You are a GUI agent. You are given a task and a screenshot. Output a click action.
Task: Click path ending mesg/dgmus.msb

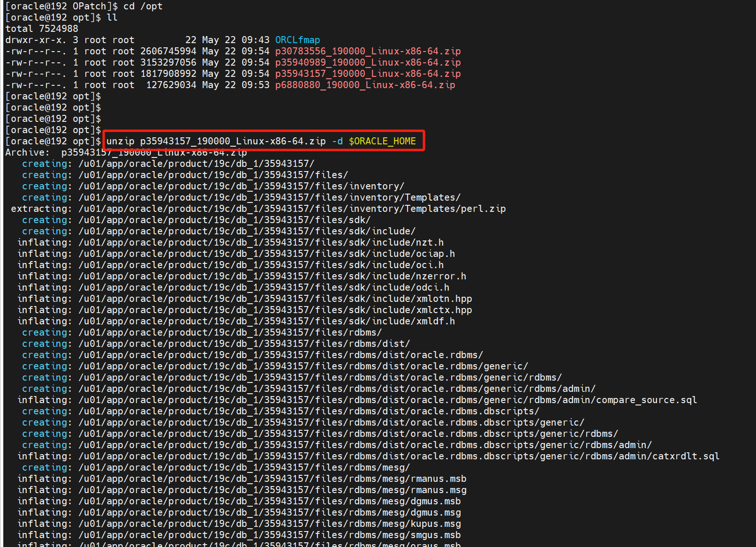[x=270, y=501]
